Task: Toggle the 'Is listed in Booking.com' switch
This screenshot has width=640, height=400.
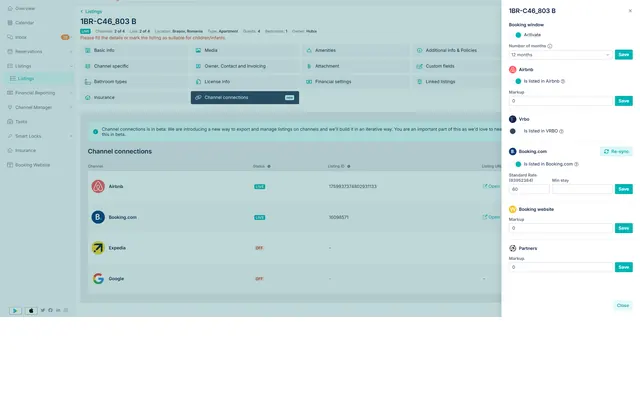Action: tap(515, 164)
